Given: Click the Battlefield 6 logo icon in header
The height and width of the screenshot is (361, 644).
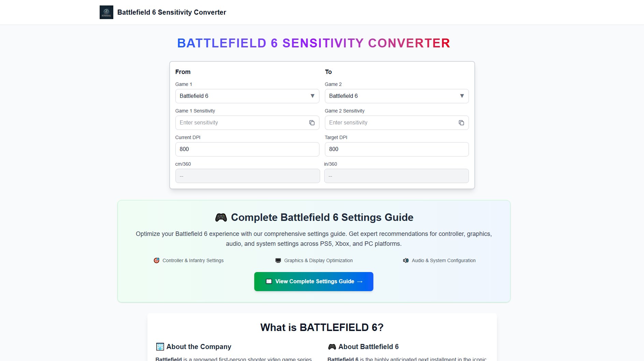Looking at the screenshot, I should [106, 12].
